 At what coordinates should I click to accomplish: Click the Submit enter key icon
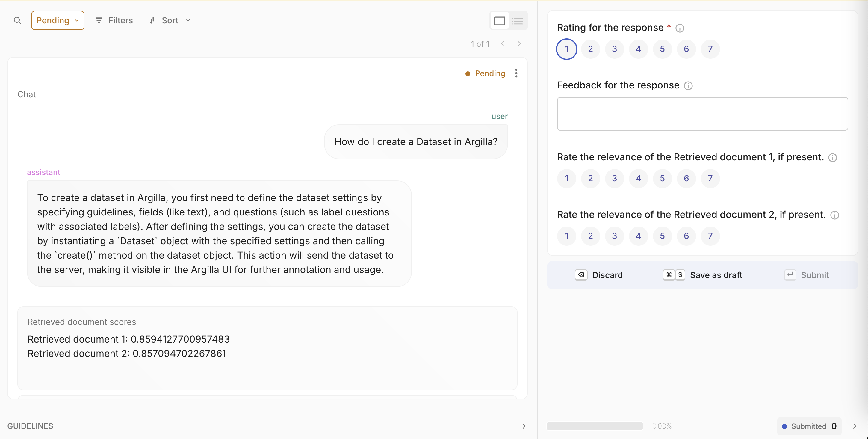(790, 275)
